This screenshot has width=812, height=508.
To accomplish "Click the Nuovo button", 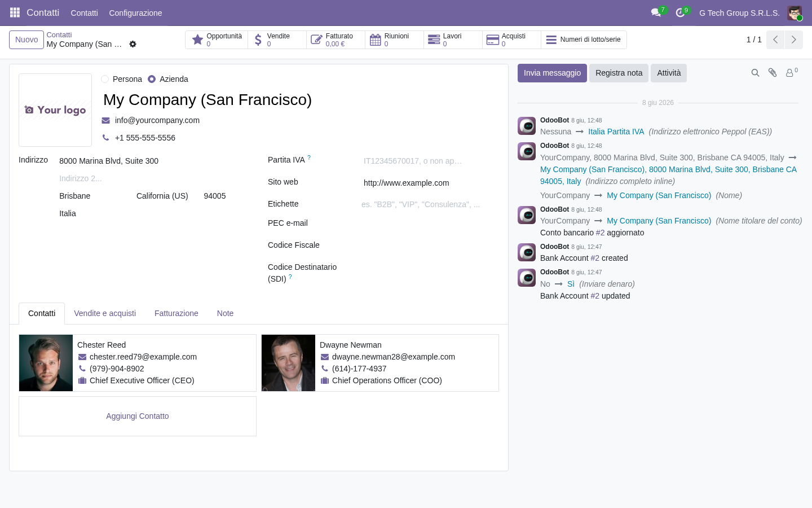I will [x=27, y=40].
